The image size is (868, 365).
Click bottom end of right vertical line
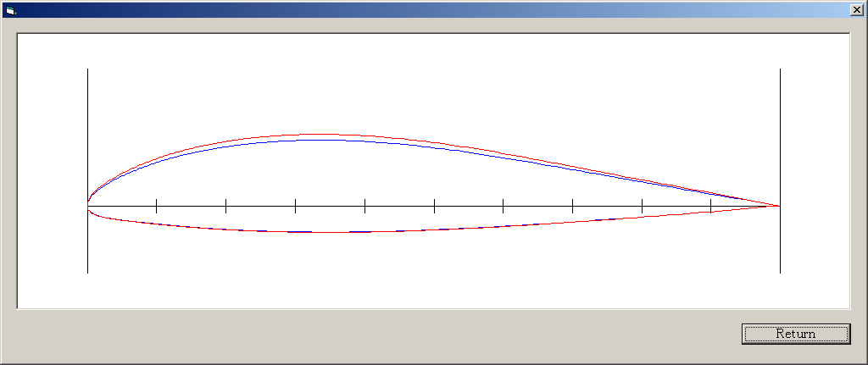pos(780,272)
